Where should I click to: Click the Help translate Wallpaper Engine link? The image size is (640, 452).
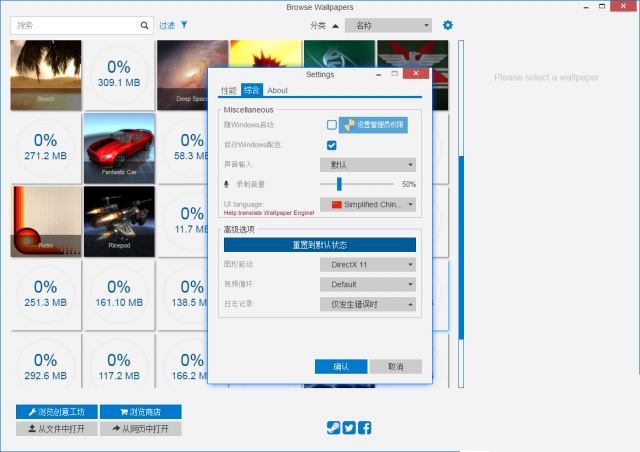click(x=269, y=213)
